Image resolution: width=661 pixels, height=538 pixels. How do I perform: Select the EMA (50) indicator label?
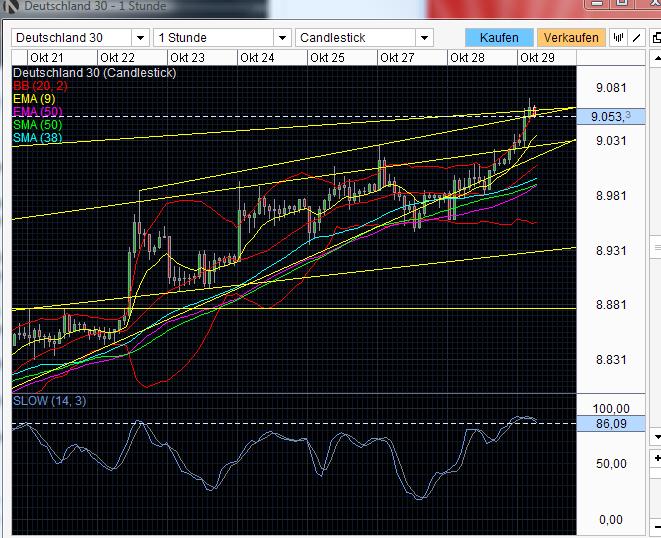coord(38,112)
